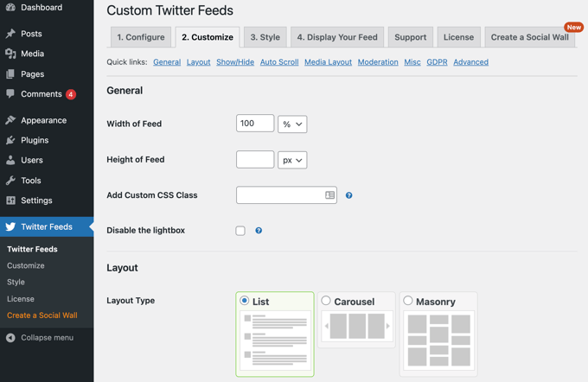This screenshot has height=382, width=588.
Task: Switch to the 3. Style tab
Action: (265, 37)
